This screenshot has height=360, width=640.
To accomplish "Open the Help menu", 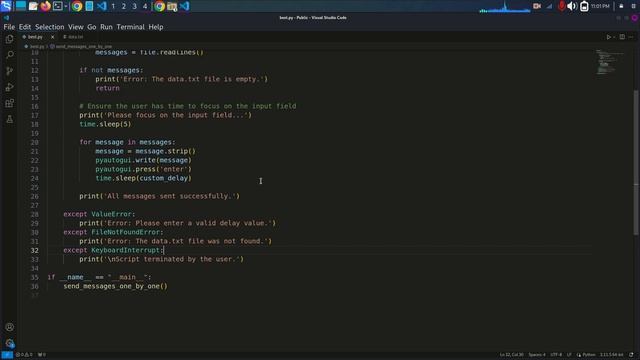I will [x=156, y=27].
